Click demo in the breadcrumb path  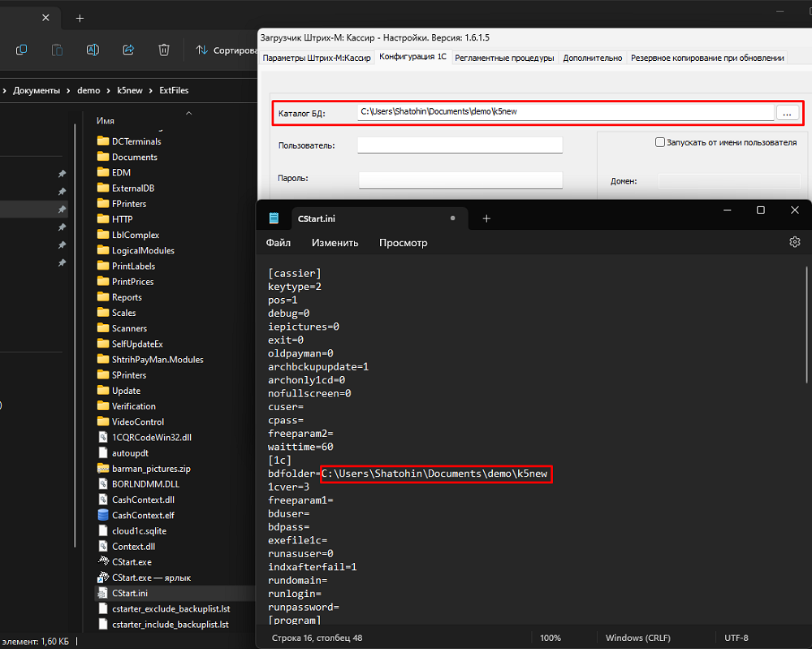89,91
